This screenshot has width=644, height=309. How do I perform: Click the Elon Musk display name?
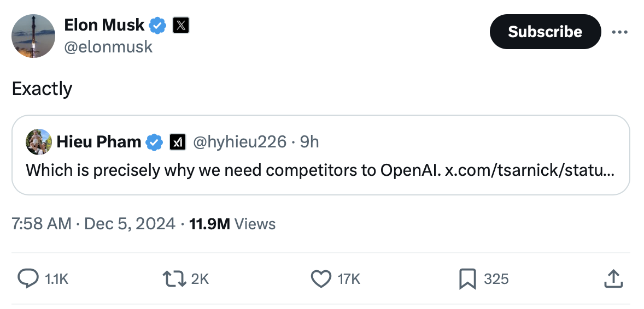[104, 25]
